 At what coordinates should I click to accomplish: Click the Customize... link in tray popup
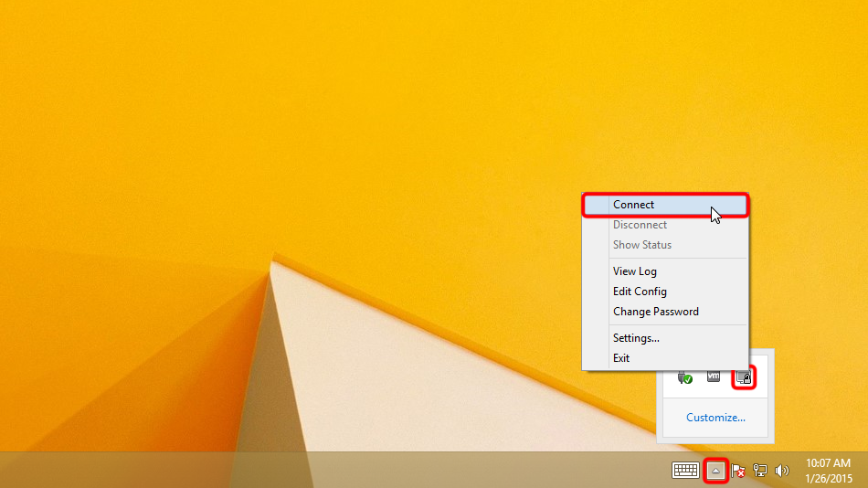[x=715, y=418]
